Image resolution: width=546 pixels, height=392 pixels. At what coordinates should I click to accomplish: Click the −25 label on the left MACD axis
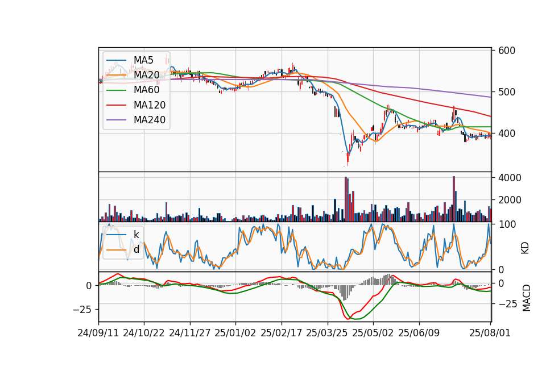[x=82, y=310]
